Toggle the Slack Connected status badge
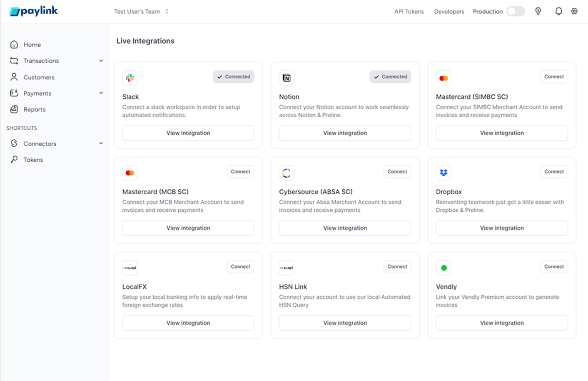The height and width of the screenshot is (381, 588). [234, 77]
